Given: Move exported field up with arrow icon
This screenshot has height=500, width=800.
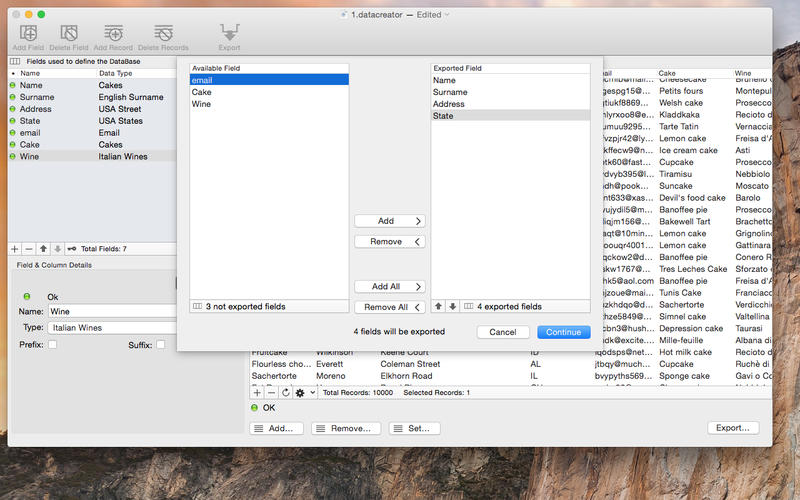Looking at the screenshot, I should coord(438,307).
